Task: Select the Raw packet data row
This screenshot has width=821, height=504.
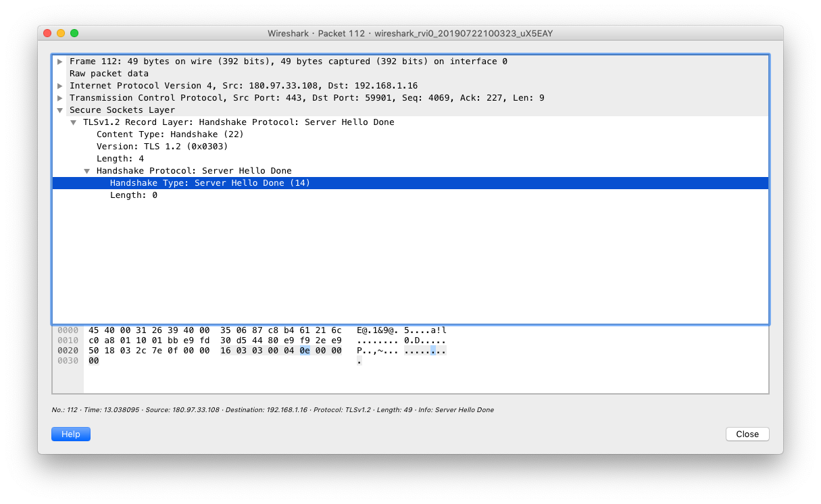Action: [109, 74]
